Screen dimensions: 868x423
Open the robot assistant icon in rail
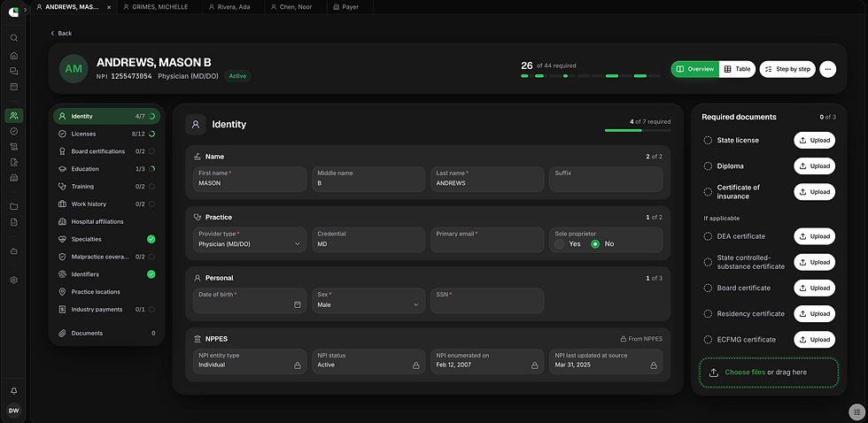[x=14, y=251]
